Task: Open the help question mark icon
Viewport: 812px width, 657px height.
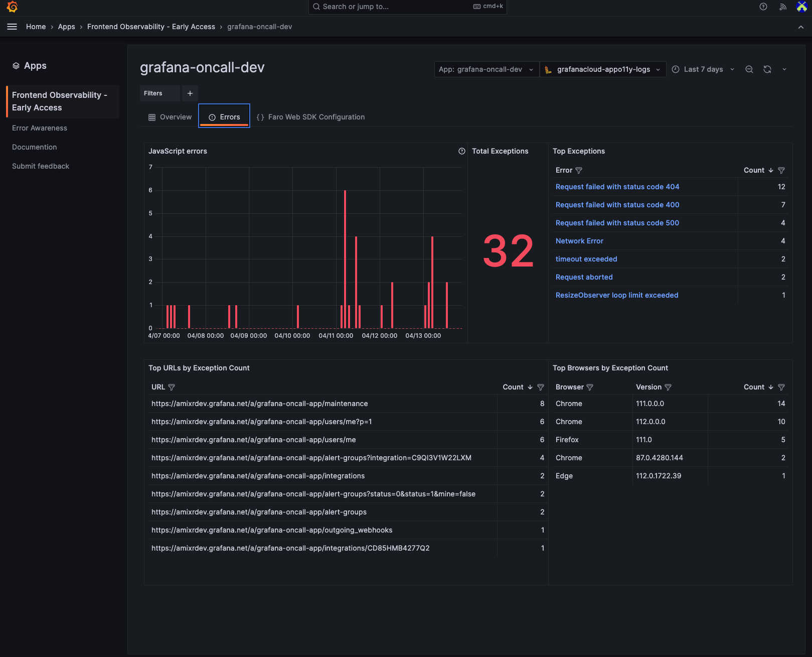Action: point(763,7)
